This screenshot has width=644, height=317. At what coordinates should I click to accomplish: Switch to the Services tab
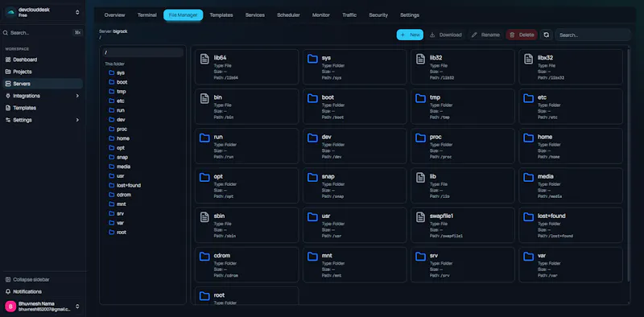click(255, 15)
